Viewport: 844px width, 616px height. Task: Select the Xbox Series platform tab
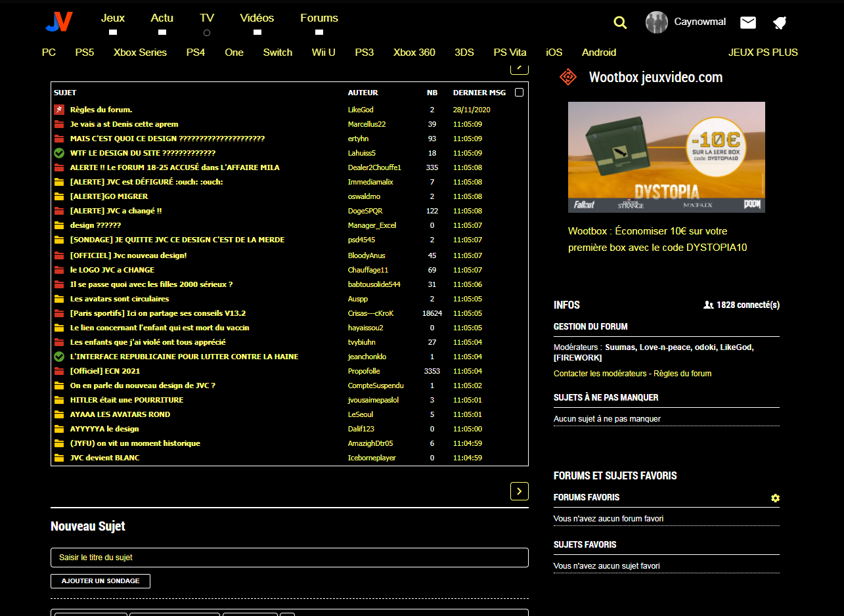click(141, 53)
